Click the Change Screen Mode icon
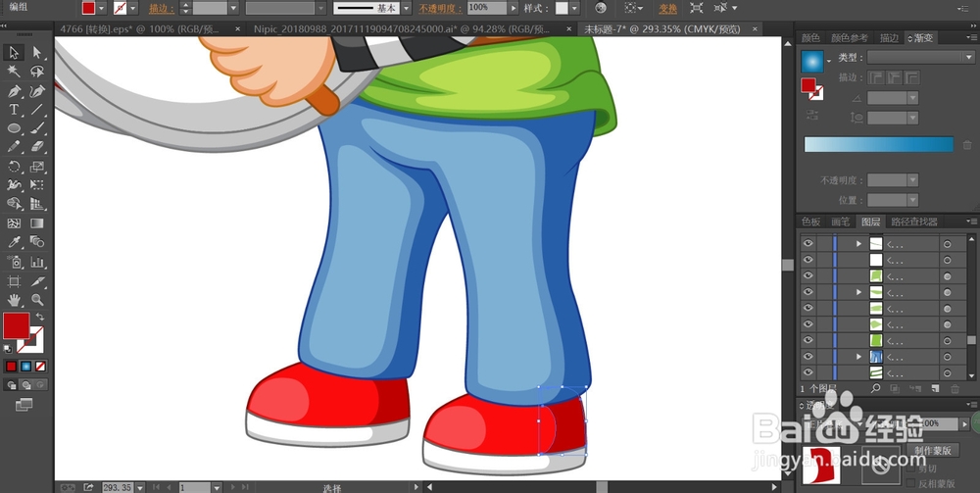The width and height of the screenshot is (980, 493). (24, 405)
